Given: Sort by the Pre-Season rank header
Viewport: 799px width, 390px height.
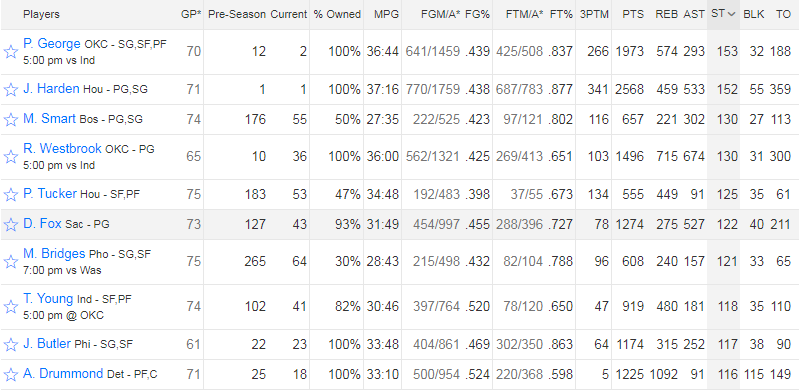Looking at the screenshot, I should tap(237, 14).
